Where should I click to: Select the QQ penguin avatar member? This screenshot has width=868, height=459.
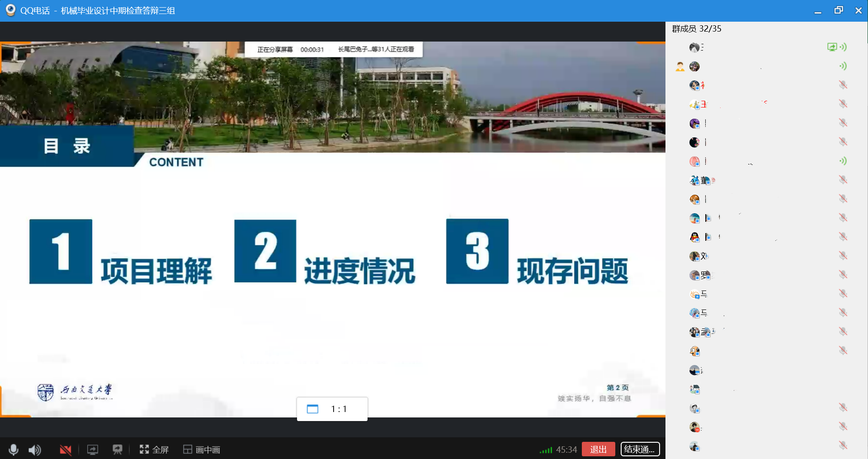click(x=695, y=237)
